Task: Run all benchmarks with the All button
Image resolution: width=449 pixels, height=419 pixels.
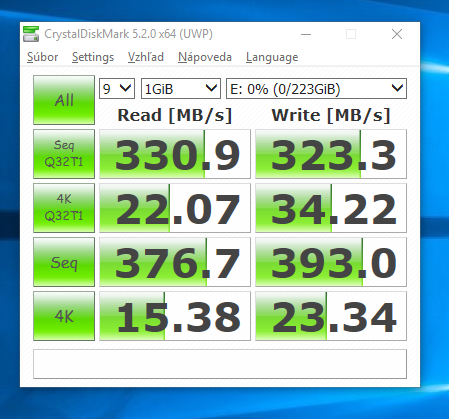Action: (64, 100)
